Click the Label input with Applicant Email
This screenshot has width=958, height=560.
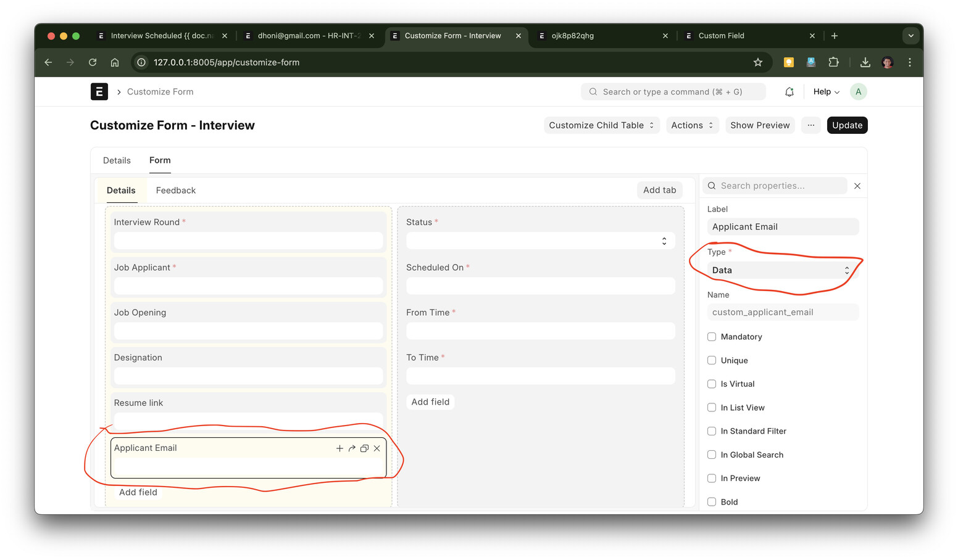[x=783, y=227]
